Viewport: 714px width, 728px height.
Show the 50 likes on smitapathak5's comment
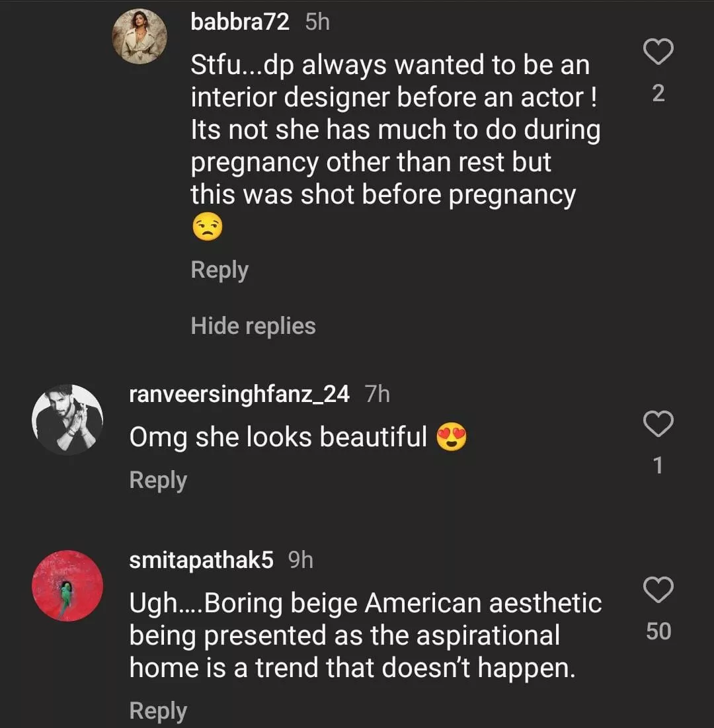(x=658, y=631)
